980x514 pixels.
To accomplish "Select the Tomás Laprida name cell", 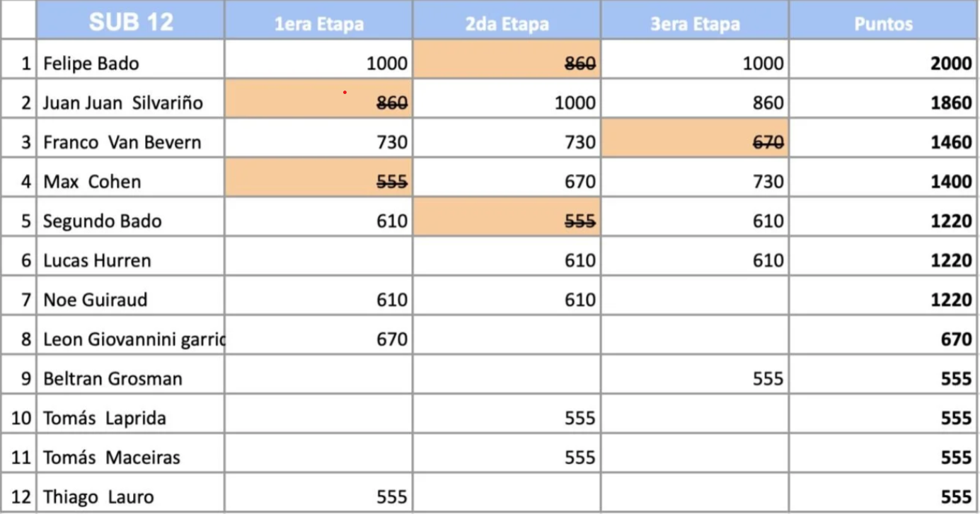I will pos(130,414).
